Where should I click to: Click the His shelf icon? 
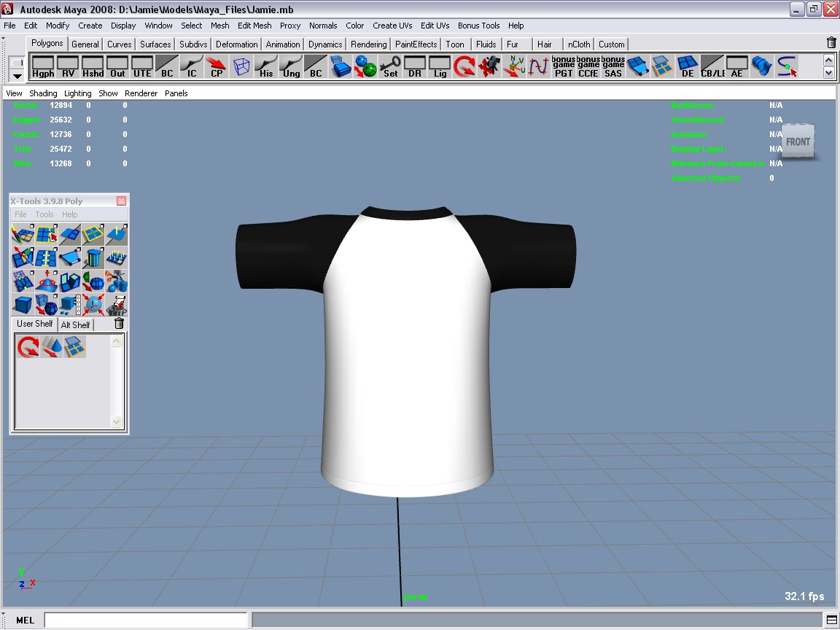[x=266, y=67]
